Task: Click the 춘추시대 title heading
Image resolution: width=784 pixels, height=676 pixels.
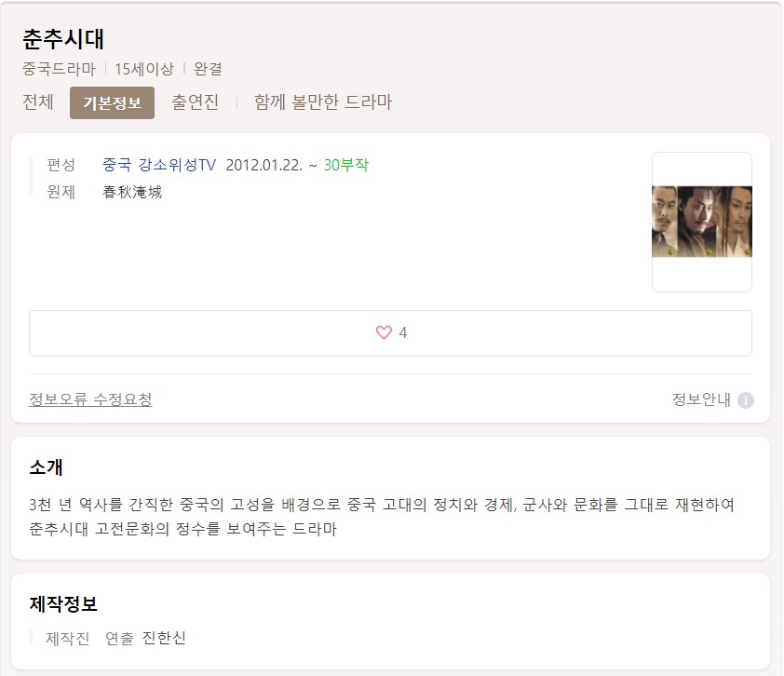Action: pyautogui.click(x=63, y=39)
